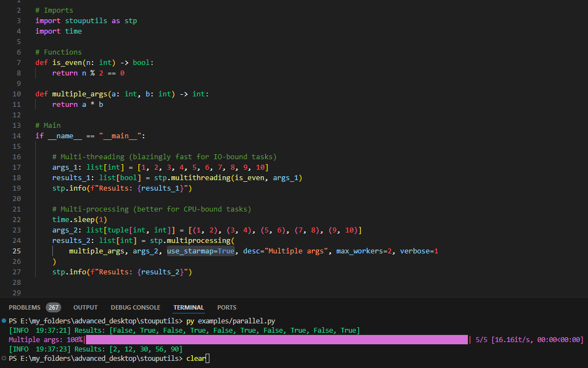Click line number 18 in the gutter

click(x=17, y=177)
